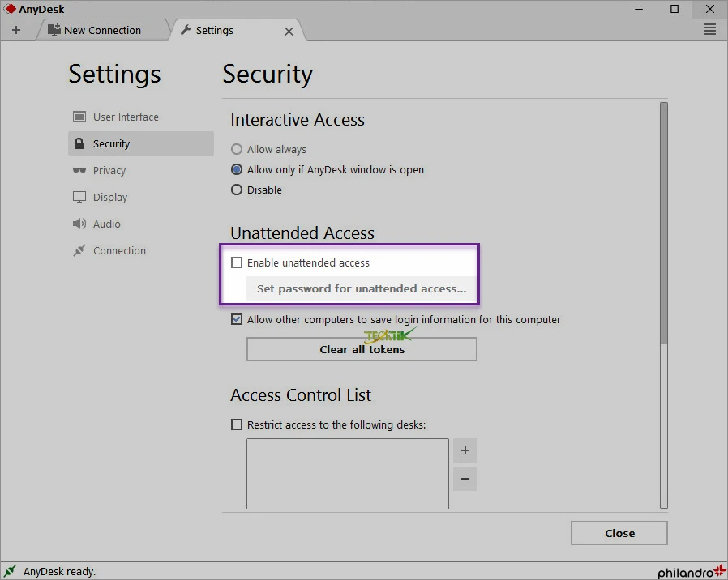Click inside the allowed desks list box
Screen dimensions: 728x580
[348, 473]
